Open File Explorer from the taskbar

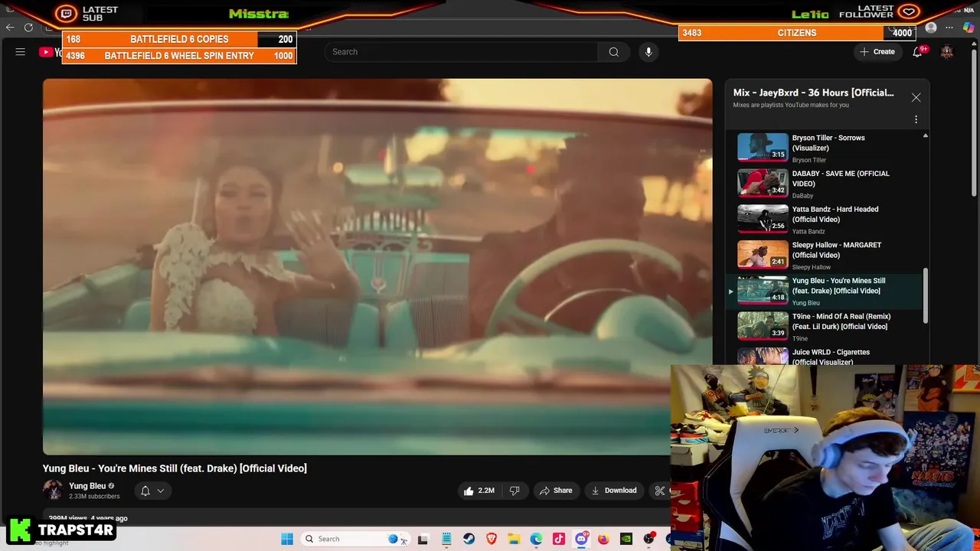514,539
